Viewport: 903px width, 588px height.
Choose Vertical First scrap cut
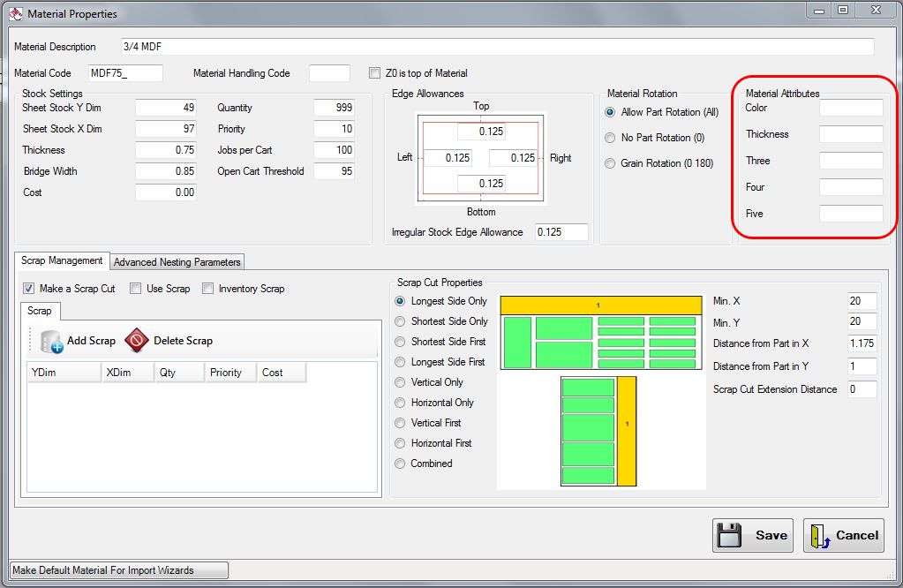400,423
